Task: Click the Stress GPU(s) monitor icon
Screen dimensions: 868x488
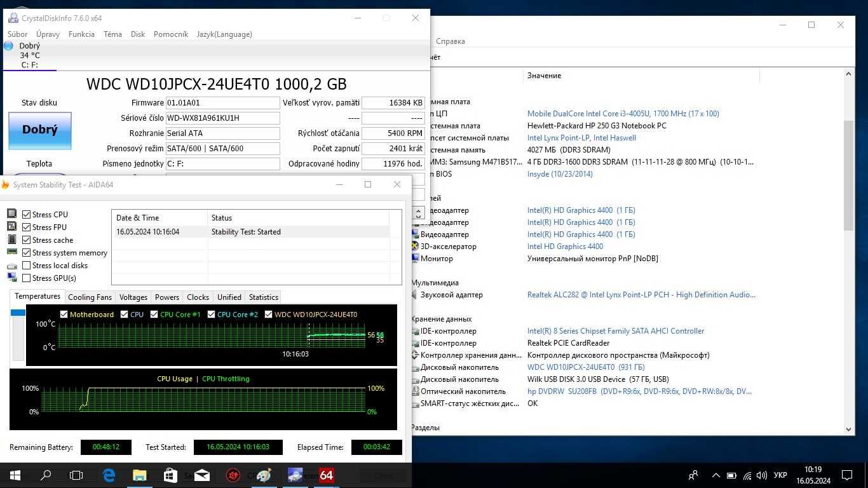Action: click(x=12, y=278)
